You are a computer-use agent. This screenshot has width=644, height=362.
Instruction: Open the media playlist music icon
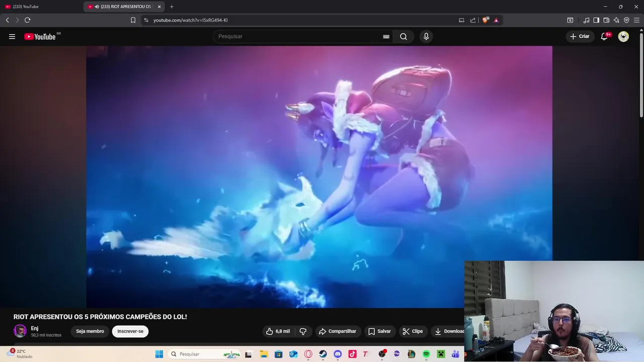(x=586, y=20)
